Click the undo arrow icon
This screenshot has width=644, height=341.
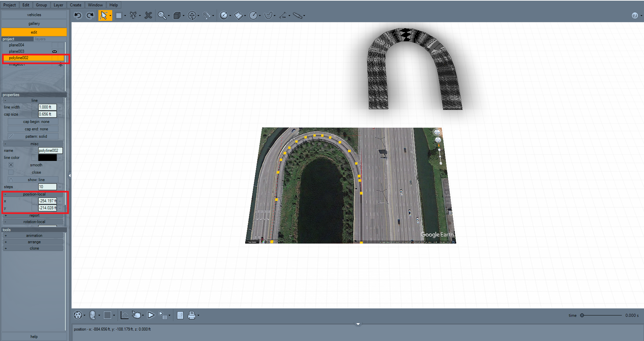pyautogui.click(x=78, y=15)
